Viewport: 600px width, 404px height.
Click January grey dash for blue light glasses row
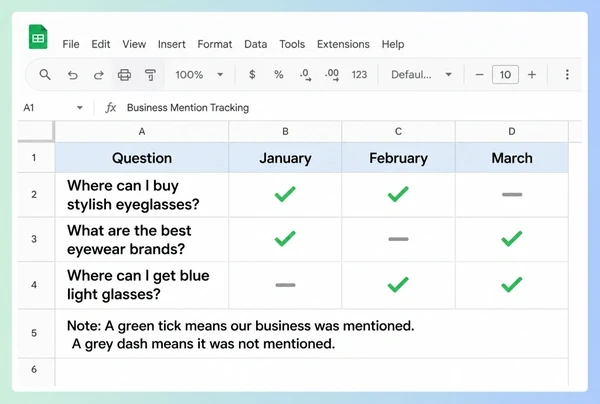[x=285, y=285]
